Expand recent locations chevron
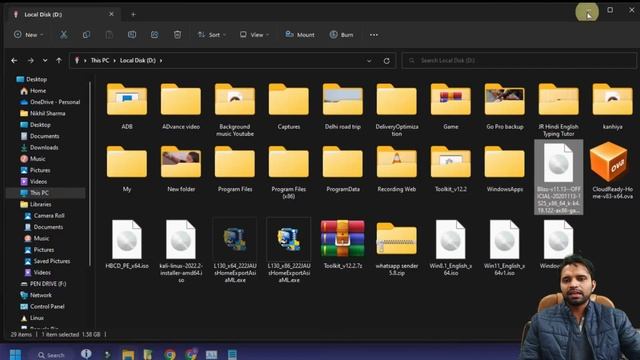Image resolution: width=640 pixels, height=360 pixels. tap(45, 60)
